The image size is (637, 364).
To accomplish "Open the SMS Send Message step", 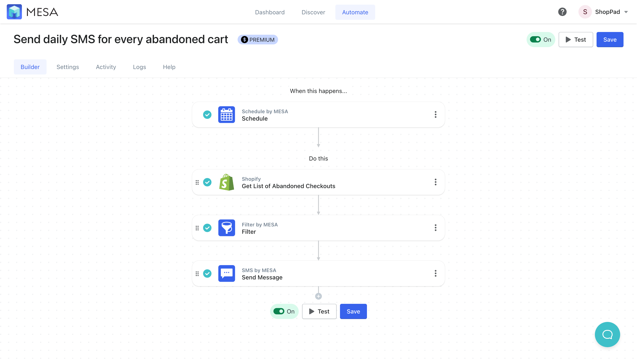I will (x=318, y=274).
